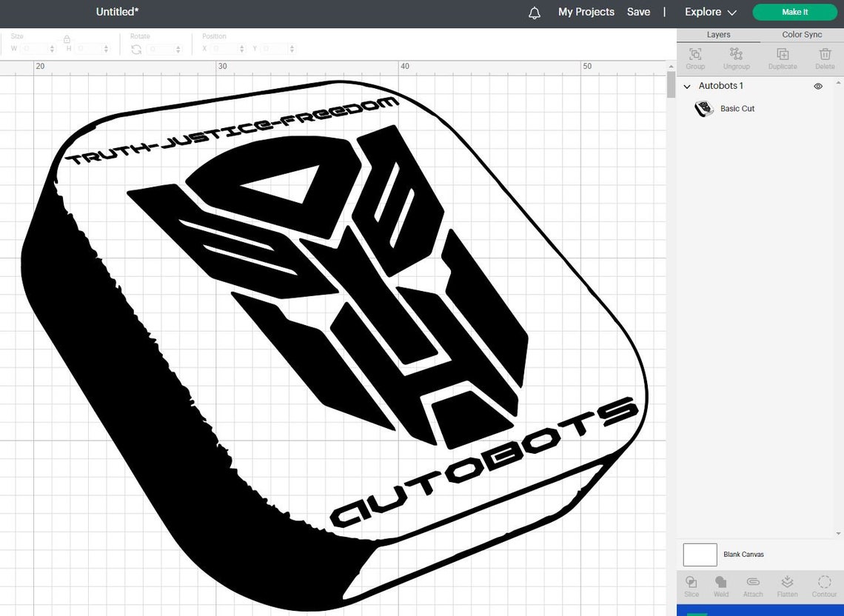Open My Projects

pyautogui.click(x=586, y=12)
